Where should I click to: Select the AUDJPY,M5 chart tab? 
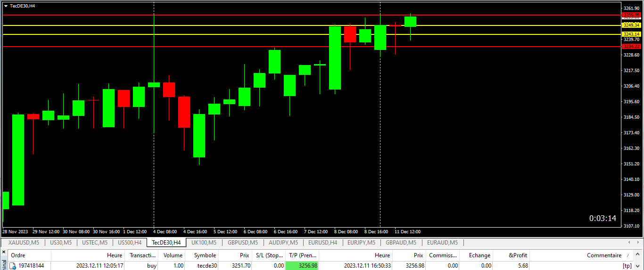point(283,243)
